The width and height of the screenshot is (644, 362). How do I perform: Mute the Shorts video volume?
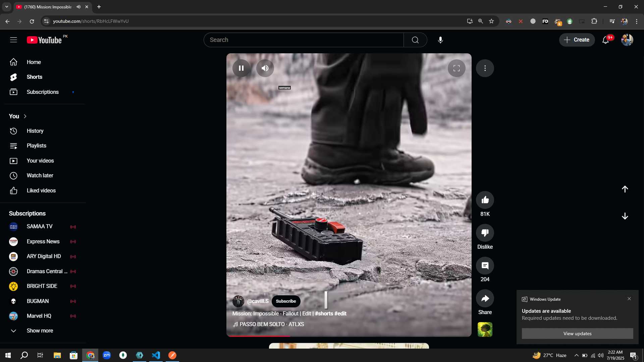point(265,68)
